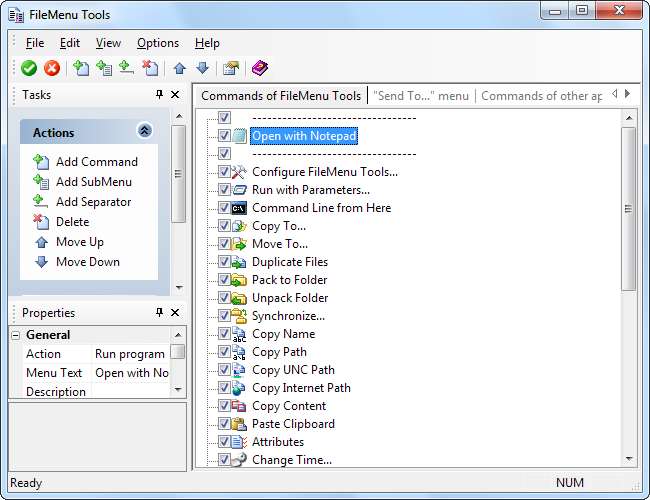Switch to the "Send To..." menu tab
This screenshot has width=650, height=500.
click(x=420, y=96)
